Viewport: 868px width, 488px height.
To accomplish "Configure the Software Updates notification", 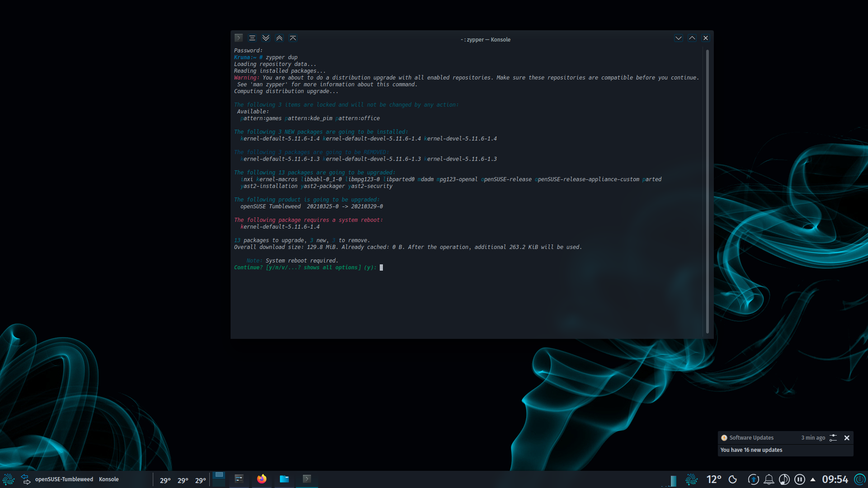I will (x=833, y=438).
